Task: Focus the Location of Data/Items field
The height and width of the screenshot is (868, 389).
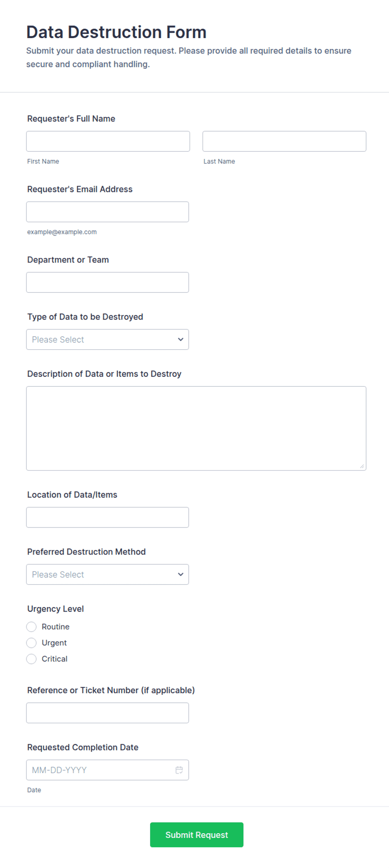Action: click(107, 517)
